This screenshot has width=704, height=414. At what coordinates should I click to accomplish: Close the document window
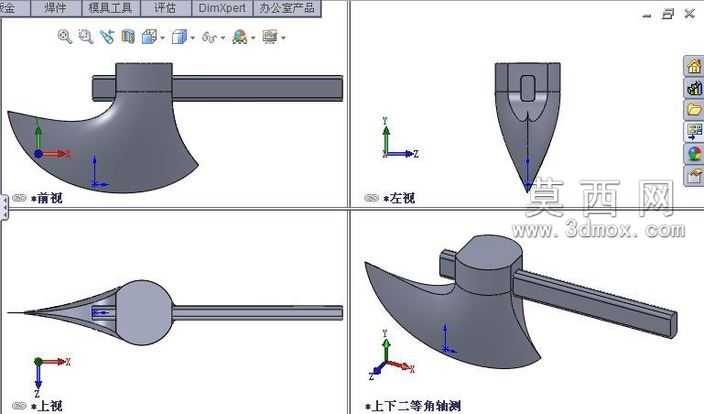point(690,14)
